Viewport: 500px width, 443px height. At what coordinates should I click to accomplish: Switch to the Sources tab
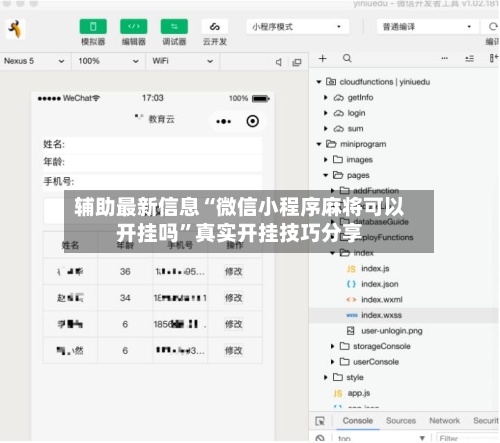click(x=401, y=421)
